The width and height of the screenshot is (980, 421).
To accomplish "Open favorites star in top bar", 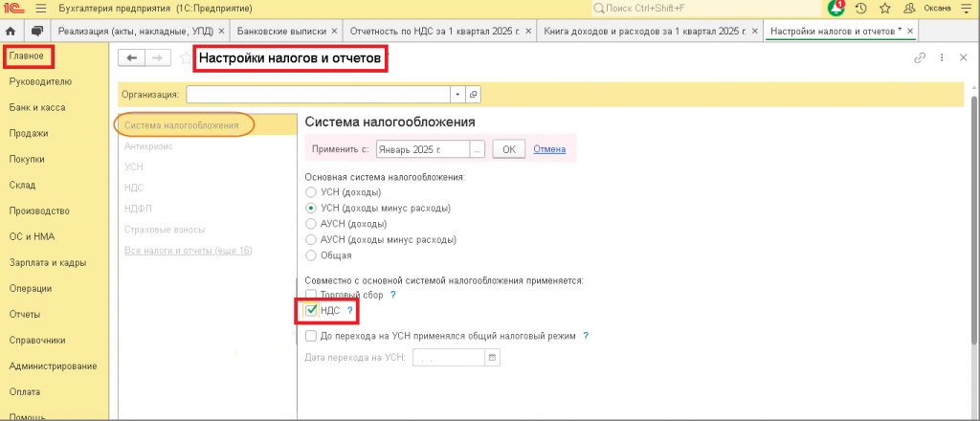I will click(885, 9).
